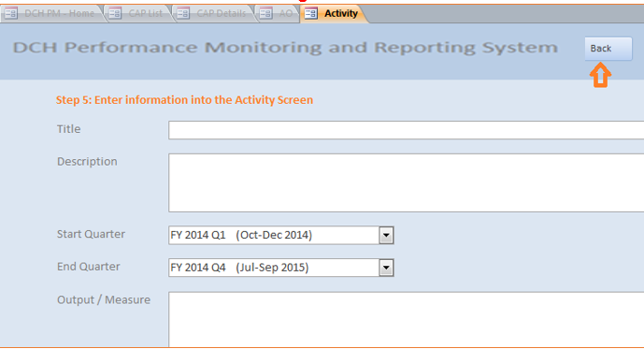
Task: Expand the End Quarter dropdown arrow
Action: (x=386, y=268)
